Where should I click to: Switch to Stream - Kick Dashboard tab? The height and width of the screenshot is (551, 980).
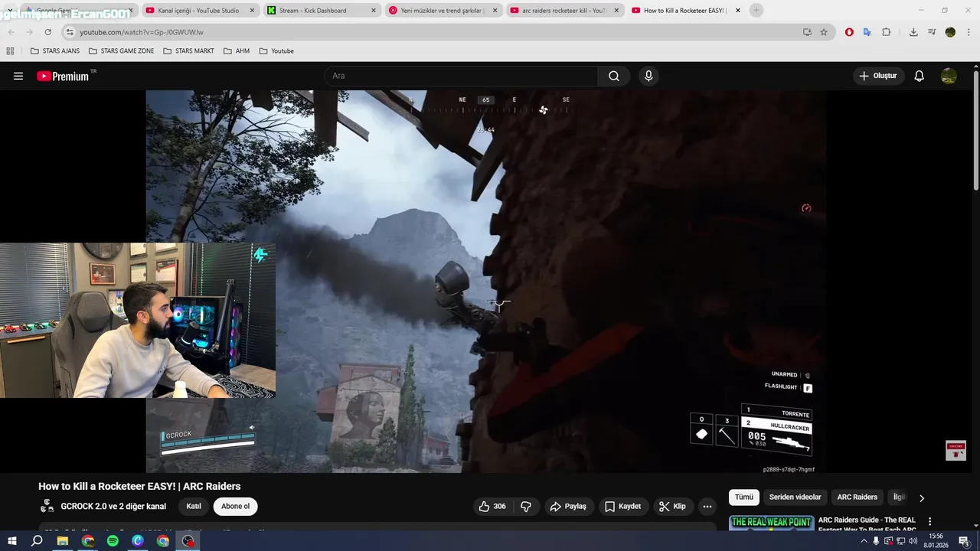tap(322, 10)
